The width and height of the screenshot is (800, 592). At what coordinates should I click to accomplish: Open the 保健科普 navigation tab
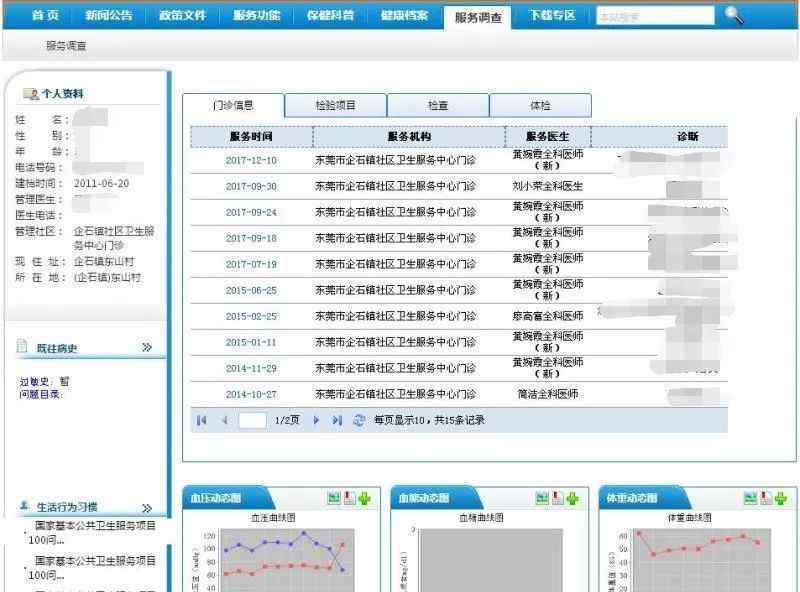click(330, 15)
